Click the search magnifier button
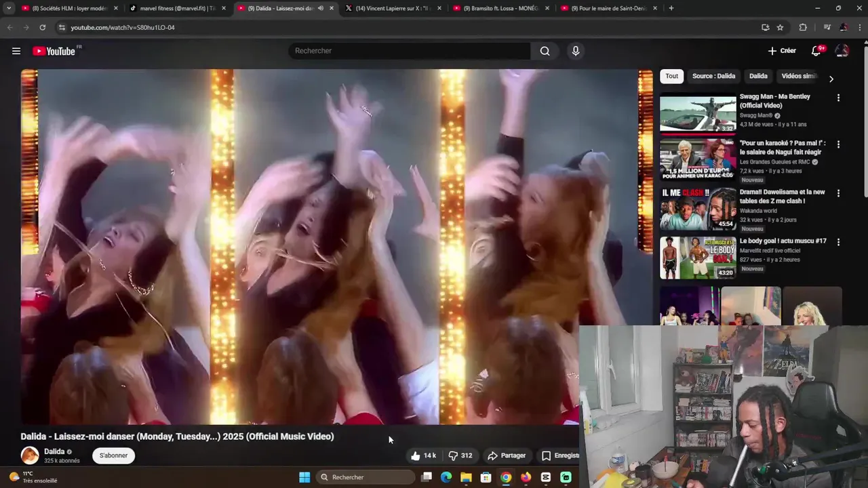Image resolution: width=868 pixels, height=488 pixels. tap(545, 51)
